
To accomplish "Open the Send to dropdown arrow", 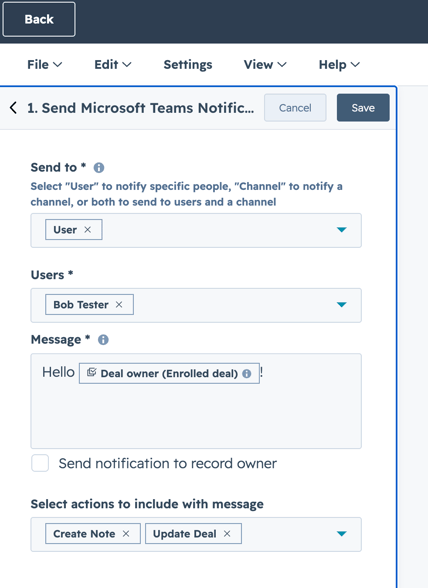I will (x=341, y=230).
